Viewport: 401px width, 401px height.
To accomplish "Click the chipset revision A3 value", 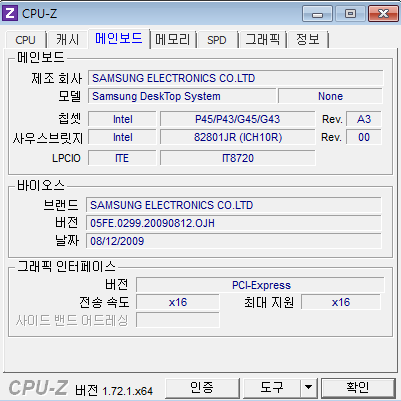I will tap(364, 119).
